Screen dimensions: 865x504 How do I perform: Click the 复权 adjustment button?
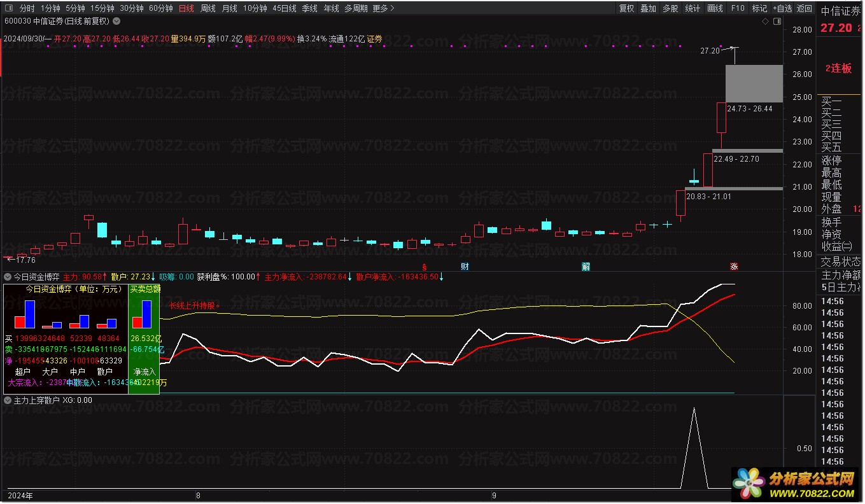[x=627, y=8]
